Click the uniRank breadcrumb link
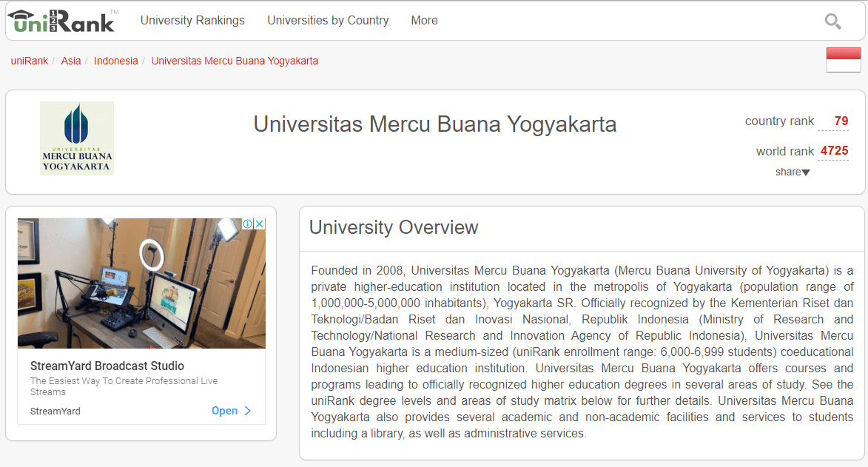This screenshot has height=467, width=868. (29, 61)
